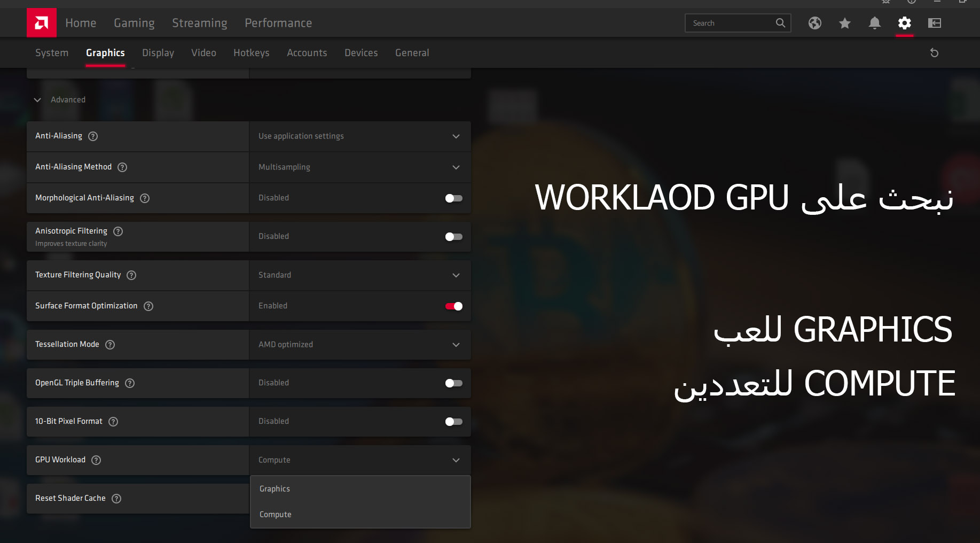Open the Tessellation Mode dropdown

pyautogui.click(x=360, y=345)
